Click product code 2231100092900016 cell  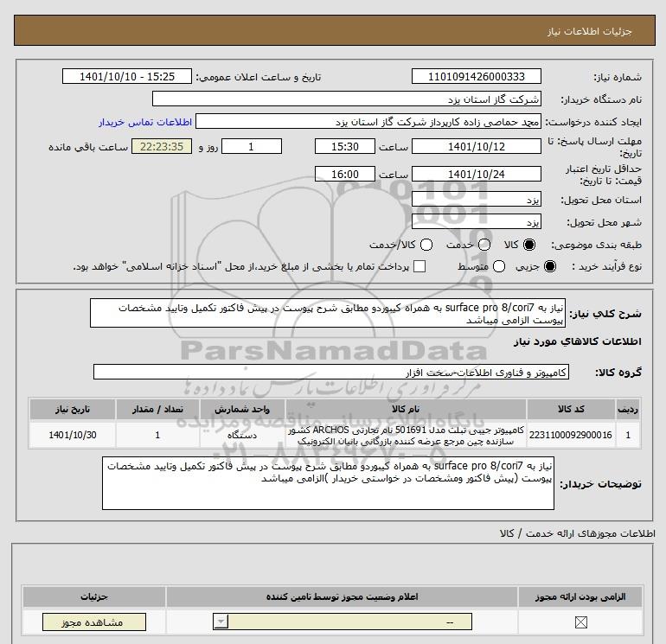[x=571, y=435]
